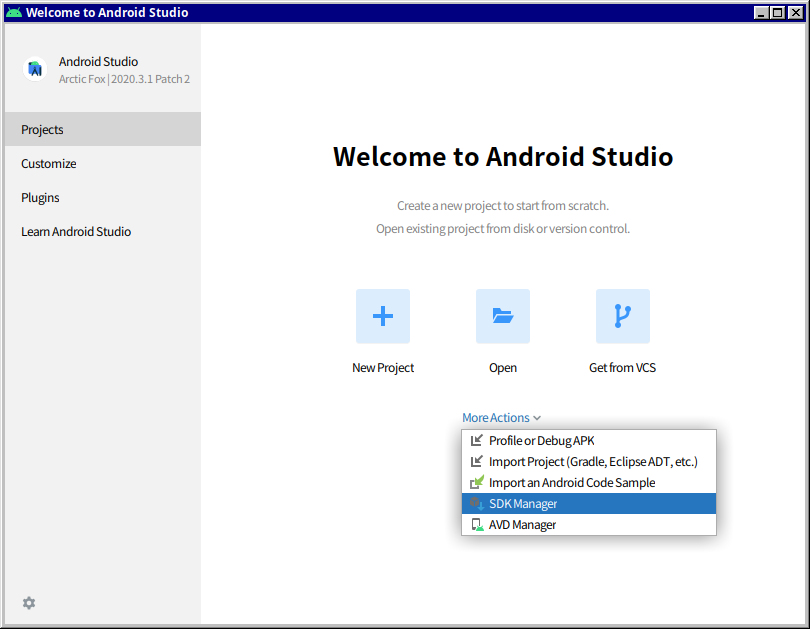This screenshot has width=810, height=629.
Task: Select the Projects tab
Action: tap(103, 129)
